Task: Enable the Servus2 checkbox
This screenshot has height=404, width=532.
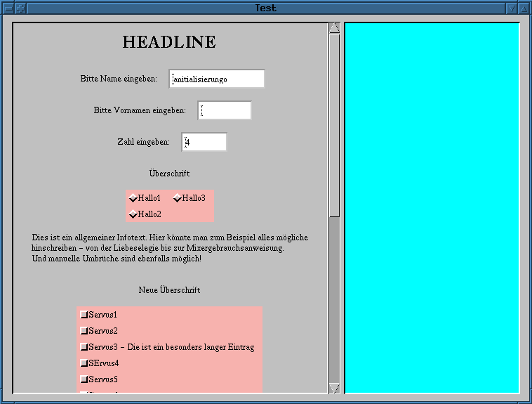Action: point(84,330)
